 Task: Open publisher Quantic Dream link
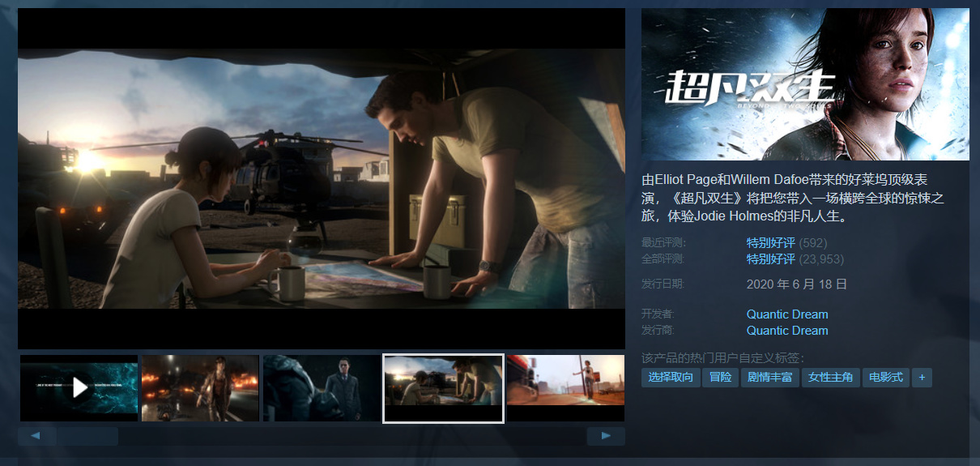click(x=787, y=331)
